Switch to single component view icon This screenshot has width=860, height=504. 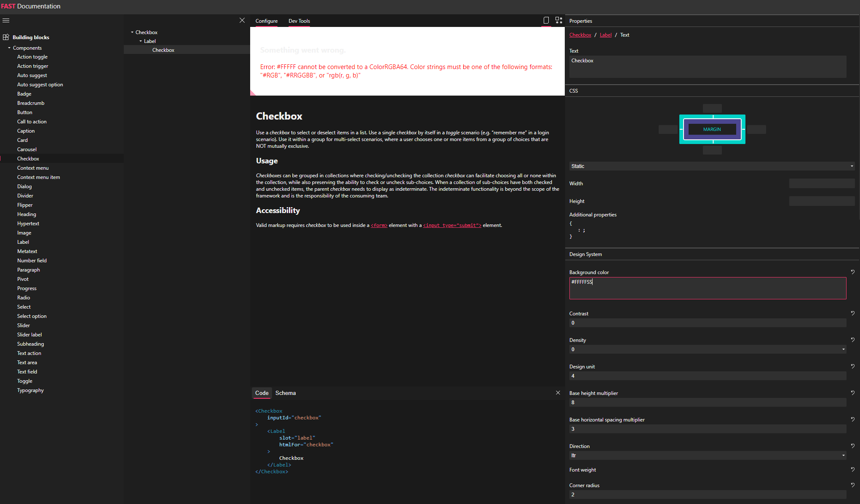pos(546,20)
